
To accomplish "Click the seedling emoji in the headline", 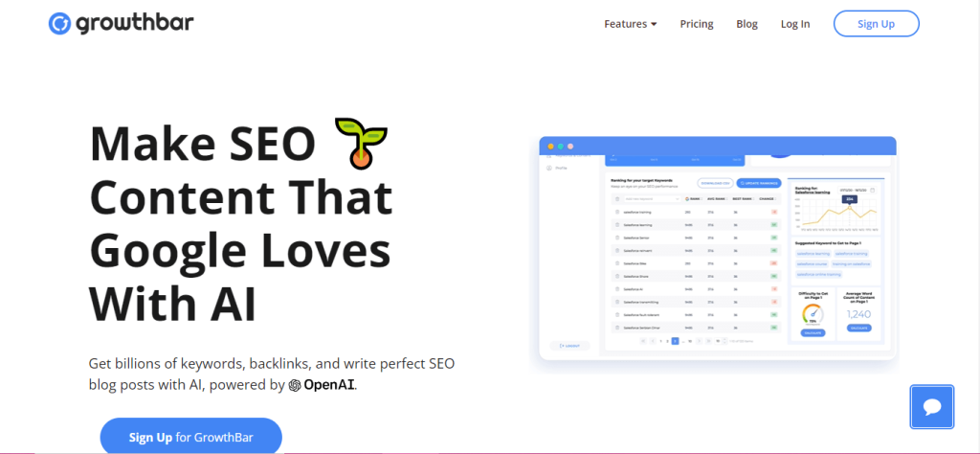I will [x=361, y=143].
